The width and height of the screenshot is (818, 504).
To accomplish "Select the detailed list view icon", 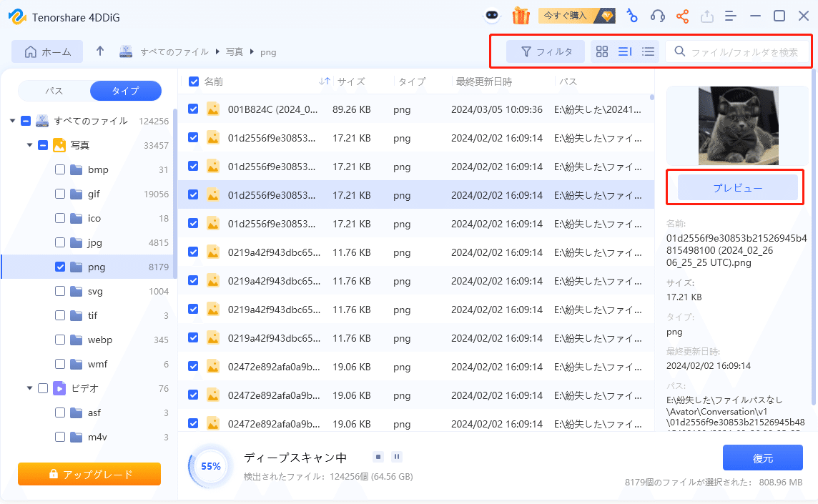I will pos(624,51).
